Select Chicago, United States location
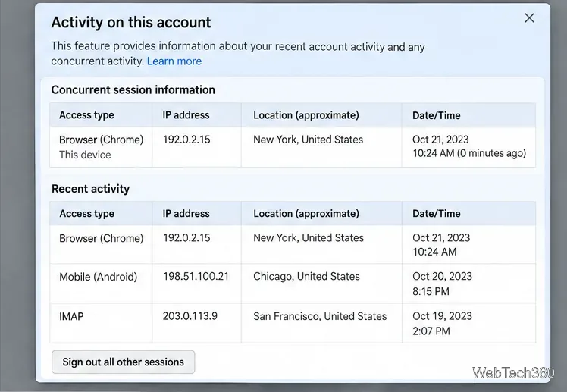 coord(306,276)
